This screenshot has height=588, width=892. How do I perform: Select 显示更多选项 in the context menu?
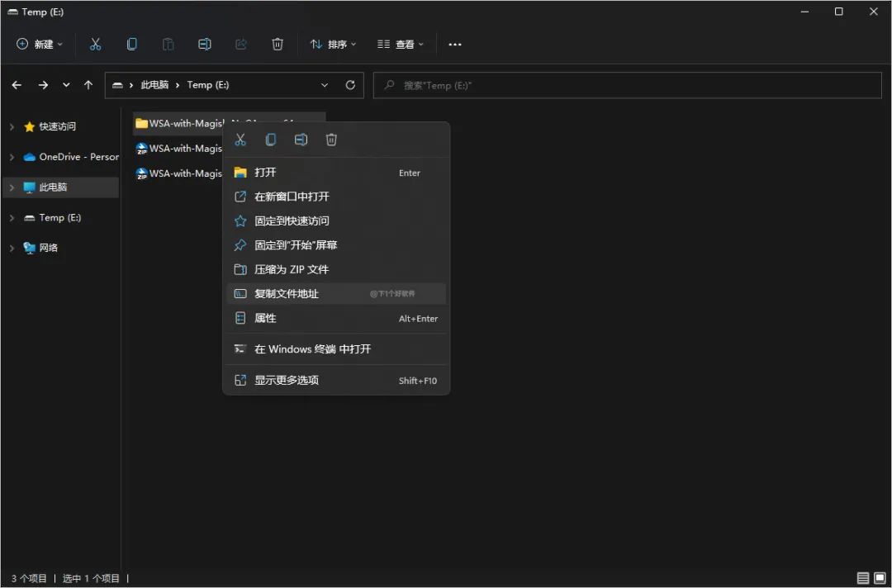pyautogui.click(x=287, y=380)
